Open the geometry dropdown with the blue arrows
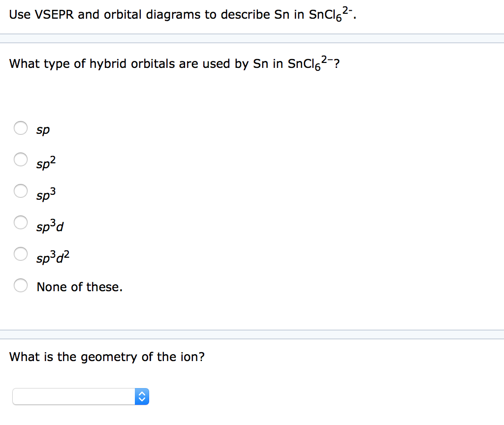This screenshot has height=425, width=504. pyautogui.click(x=142, y=397)
